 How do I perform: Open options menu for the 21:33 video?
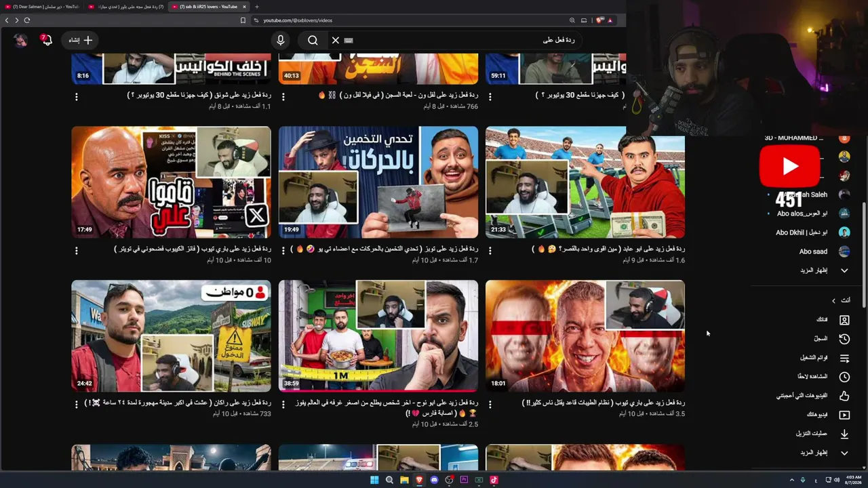490,251
